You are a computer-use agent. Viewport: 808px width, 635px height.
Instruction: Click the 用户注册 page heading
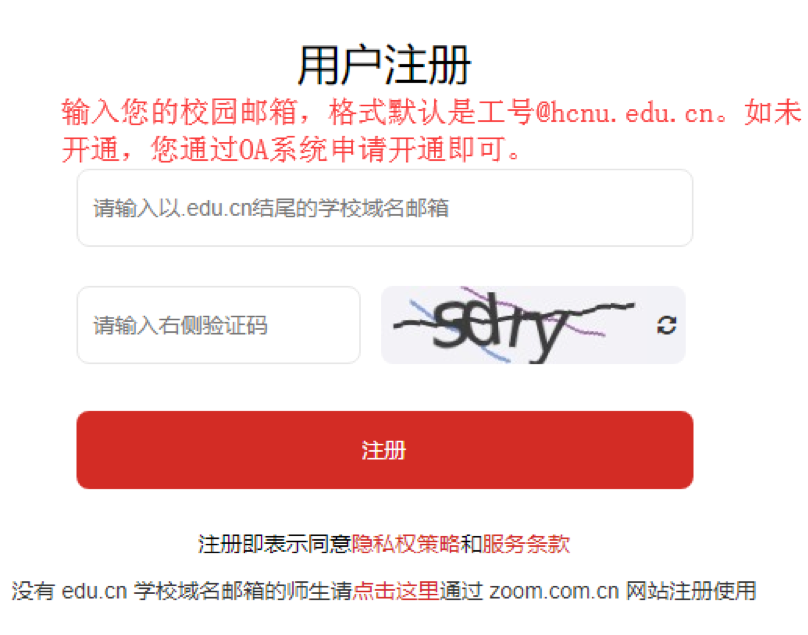tap(384, 65)
